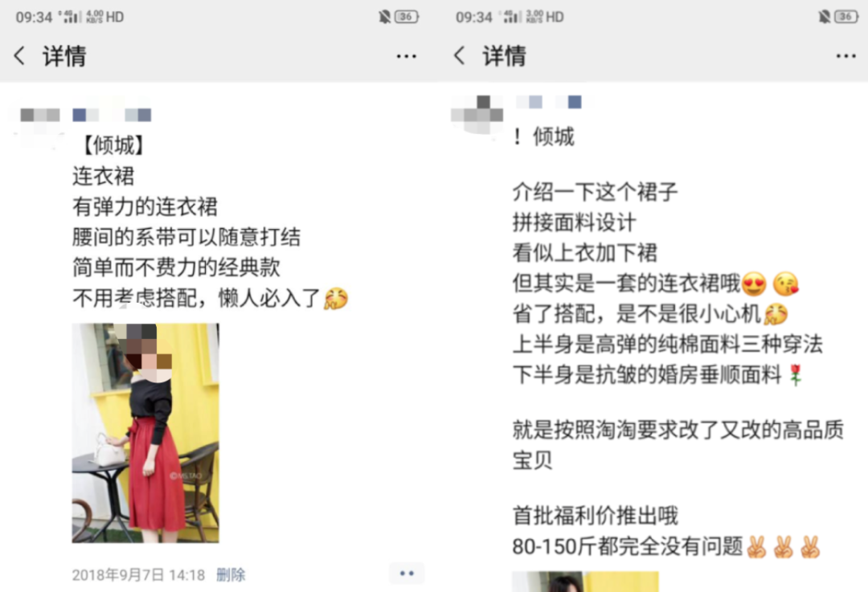Tap the 80-150斤都完全没有问题 line
The height and width of the screenshot is (592, 868).
(627, 547)
